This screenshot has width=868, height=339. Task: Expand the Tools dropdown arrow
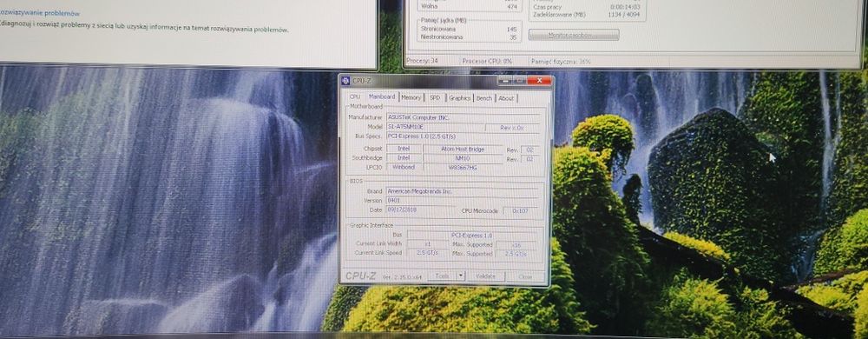pos(461,276)
